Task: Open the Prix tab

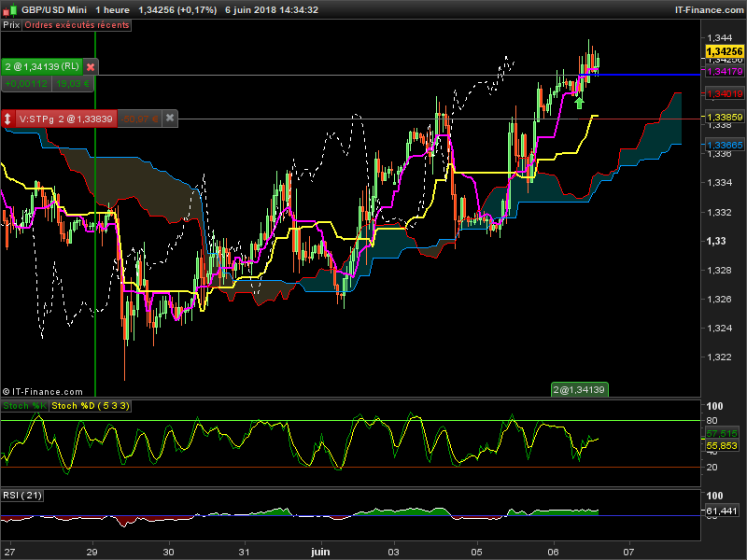Action: [11, 25]
